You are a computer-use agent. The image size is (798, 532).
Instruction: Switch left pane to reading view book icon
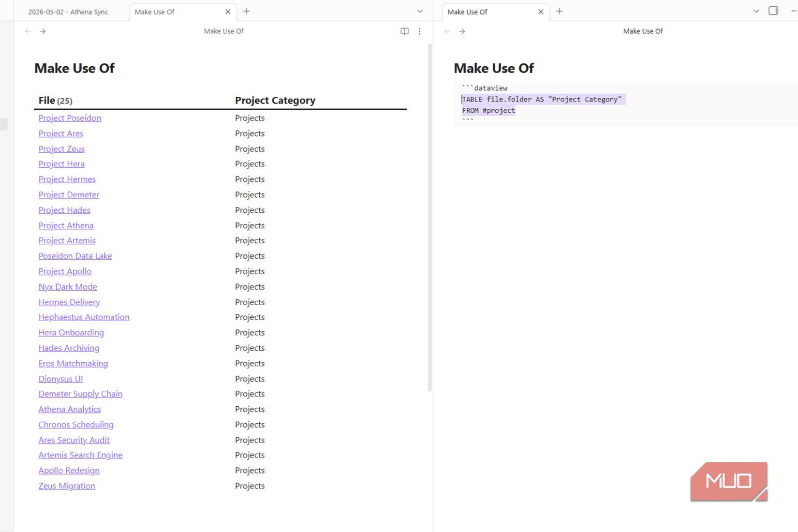click(x=404, y=31)
